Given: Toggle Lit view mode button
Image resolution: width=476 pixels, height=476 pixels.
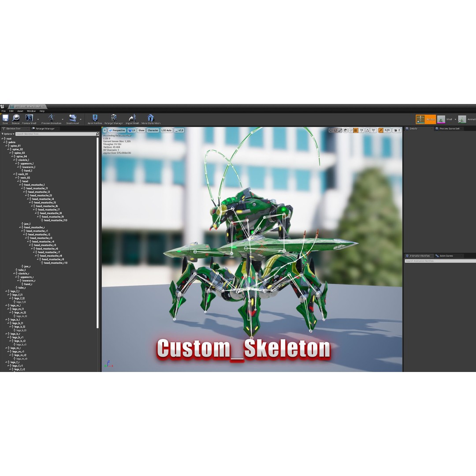Looking at the screenshot, I should pos(131,130).
